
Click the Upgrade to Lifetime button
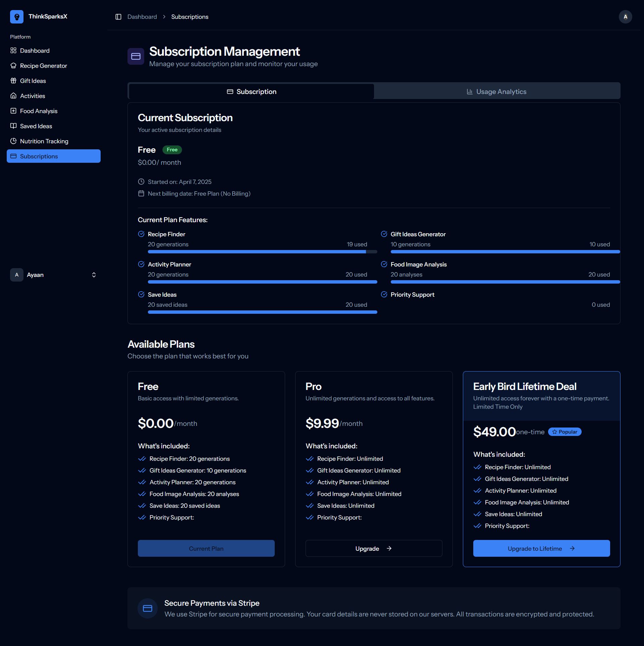click(x=541, y=548)
